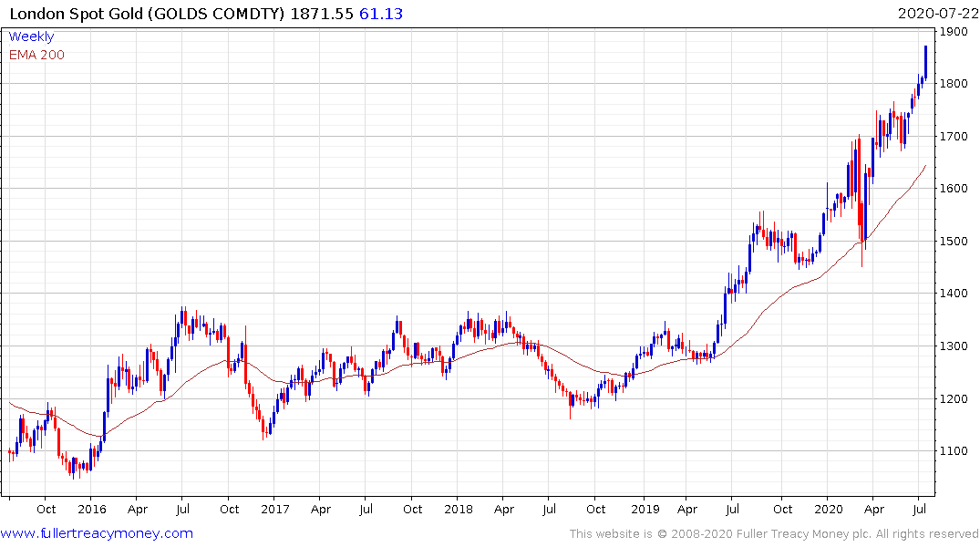The image size is (980, 547).
Task: Click the 1700 price axis label
Action: [x=954, y=136]
